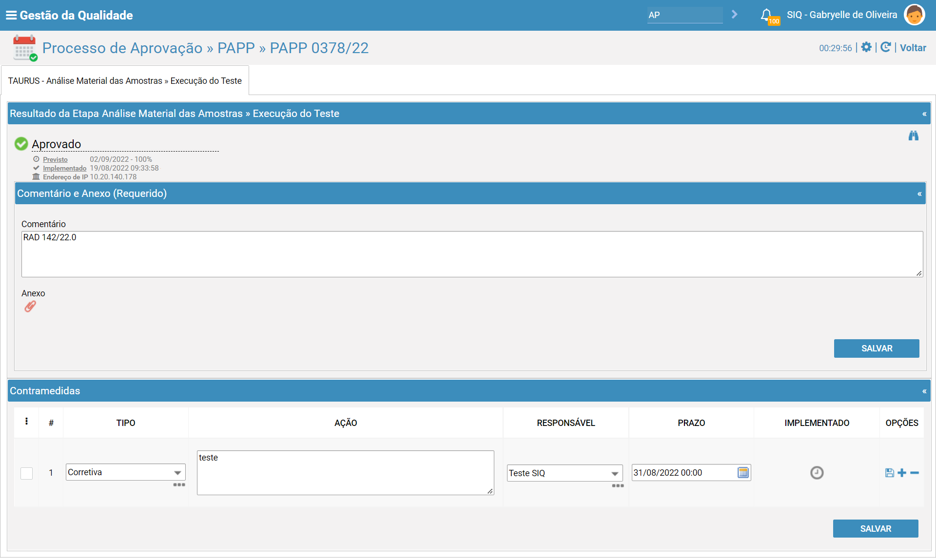
Task: Click into the Ação text area with teste
Action: (x=345, y=472)
